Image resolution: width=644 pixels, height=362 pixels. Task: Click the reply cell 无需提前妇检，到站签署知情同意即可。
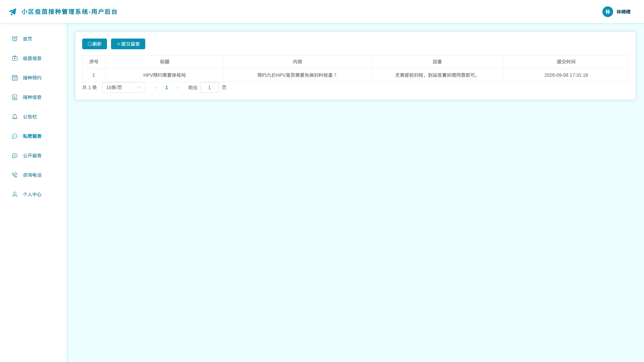tap(437, 75)
